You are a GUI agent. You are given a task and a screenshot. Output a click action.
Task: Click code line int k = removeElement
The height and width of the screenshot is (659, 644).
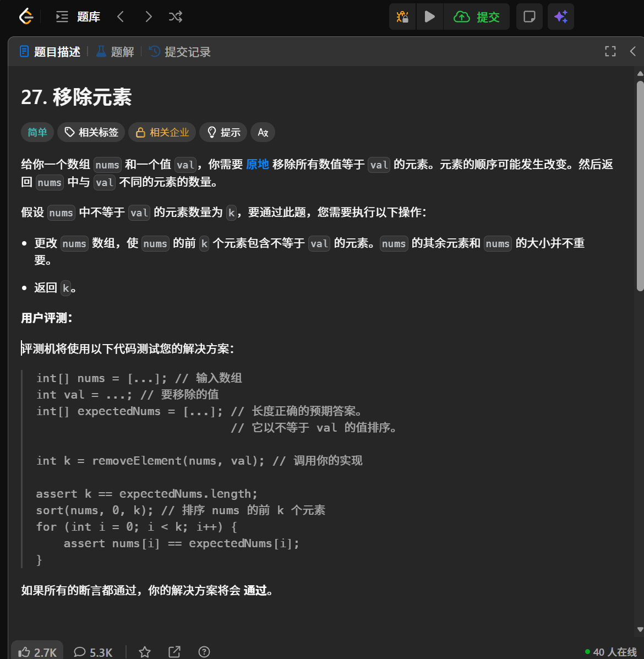pyautogui.click(x=199, y=461)
